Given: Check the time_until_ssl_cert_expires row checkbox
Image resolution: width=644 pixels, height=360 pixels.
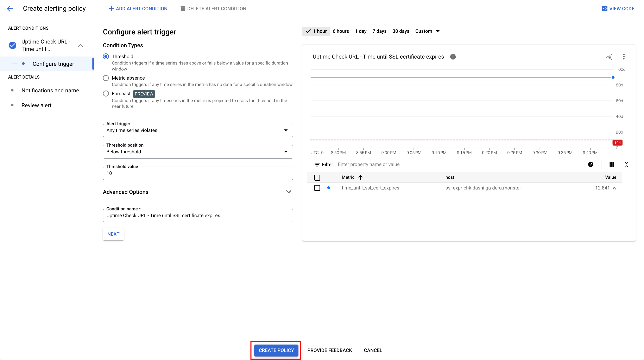Looking at the screenshot, I should point(317,188).
